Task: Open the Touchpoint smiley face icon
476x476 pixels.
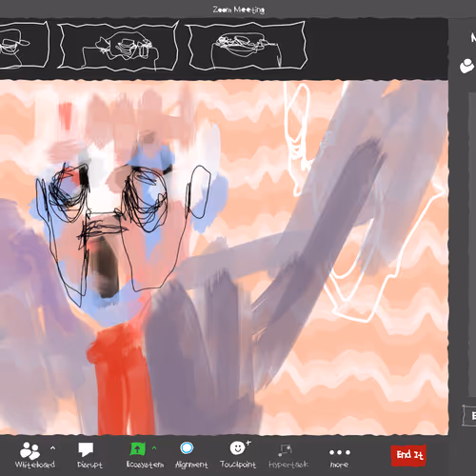Action: pyautogui.click(x=238, y=447)
